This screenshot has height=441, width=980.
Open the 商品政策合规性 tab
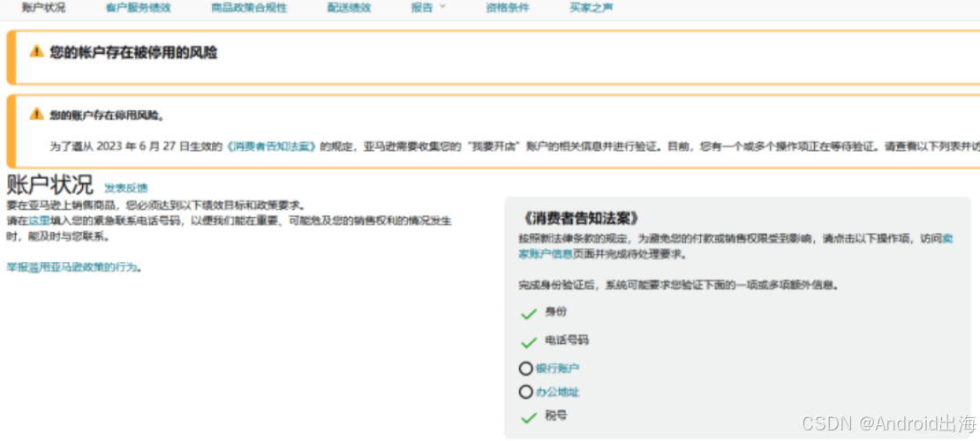pos(249,8)
